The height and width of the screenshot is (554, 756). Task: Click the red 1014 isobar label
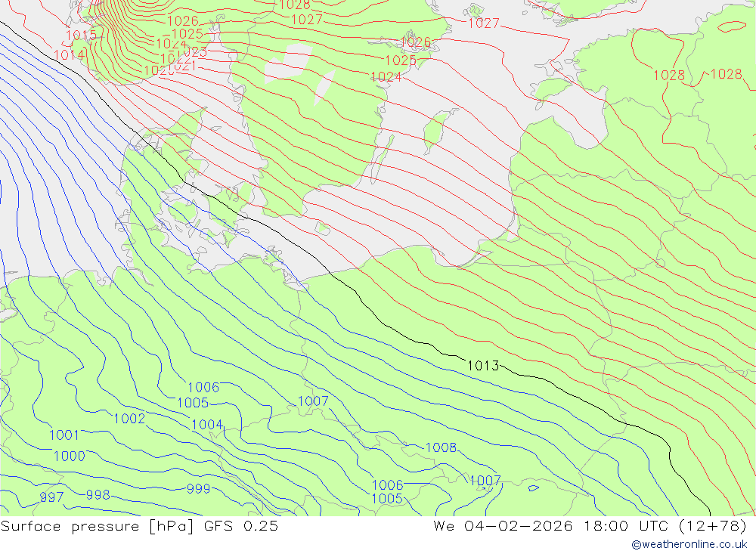[70, 55]
